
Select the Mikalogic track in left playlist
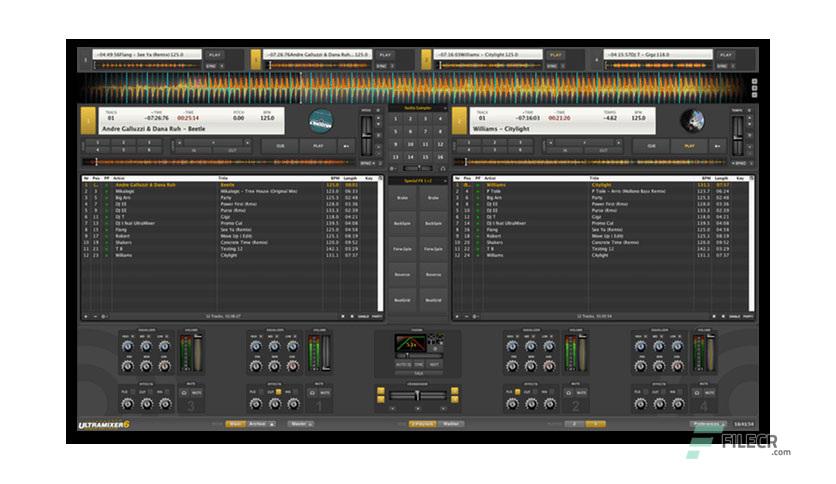[x=229, y=191]
